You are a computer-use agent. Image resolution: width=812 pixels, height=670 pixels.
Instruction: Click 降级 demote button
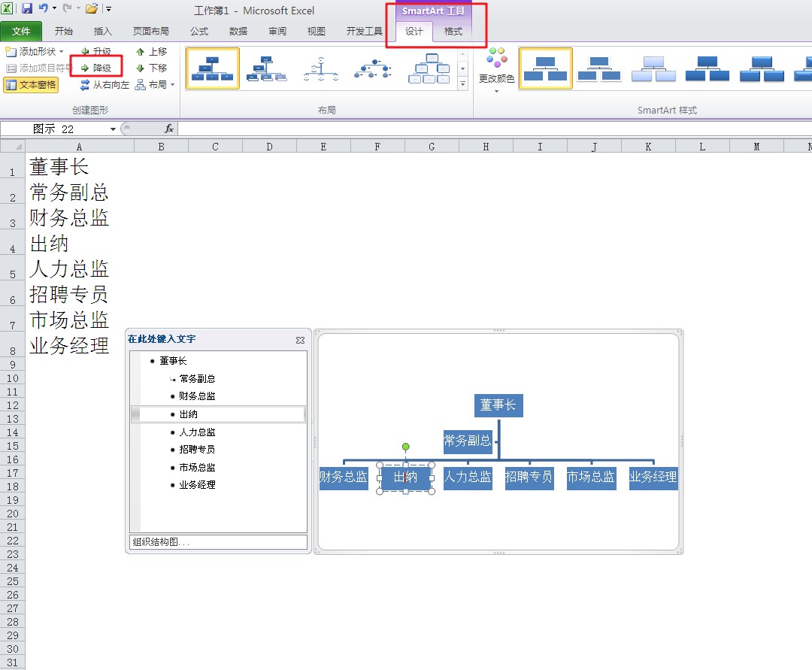[x=96, y=68]
